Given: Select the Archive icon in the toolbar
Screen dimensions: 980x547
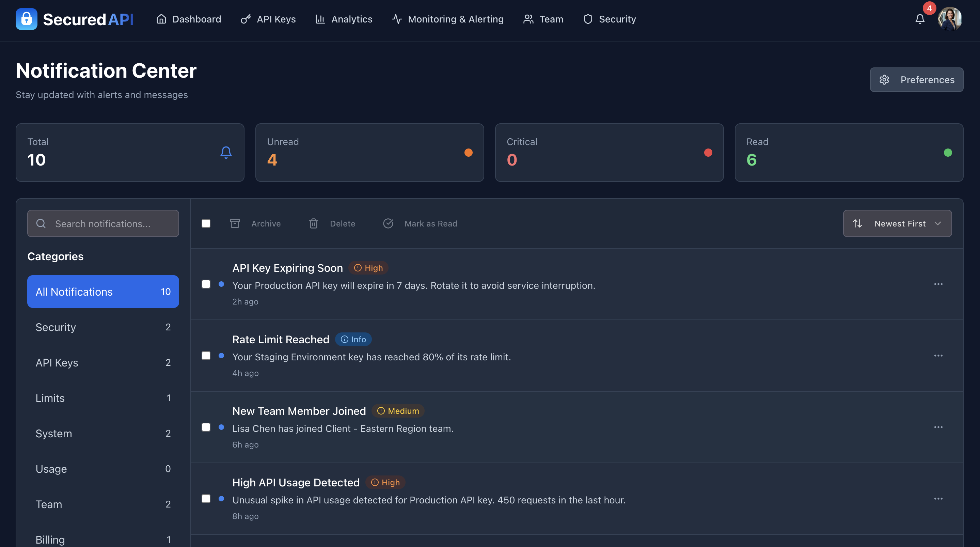Looking at the screenshot, I should pyautogui.click(x=235, y=223).
